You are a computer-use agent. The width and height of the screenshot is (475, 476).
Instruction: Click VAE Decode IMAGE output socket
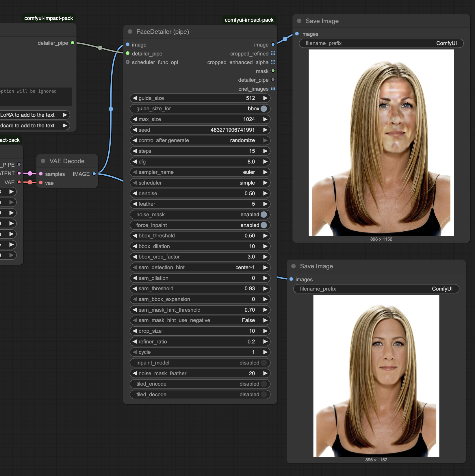tap(94, 174)
